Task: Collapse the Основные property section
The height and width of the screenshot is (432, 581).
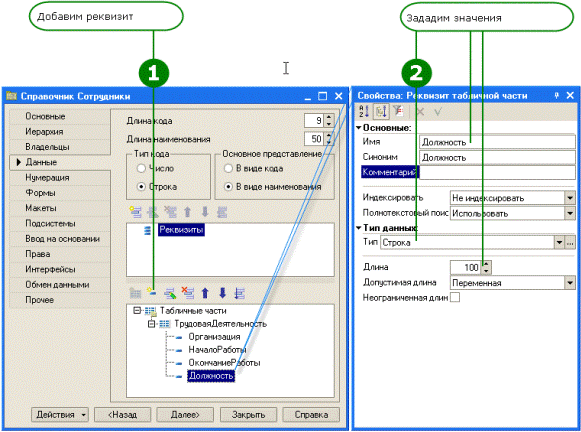Action: (x=359, y=127)
